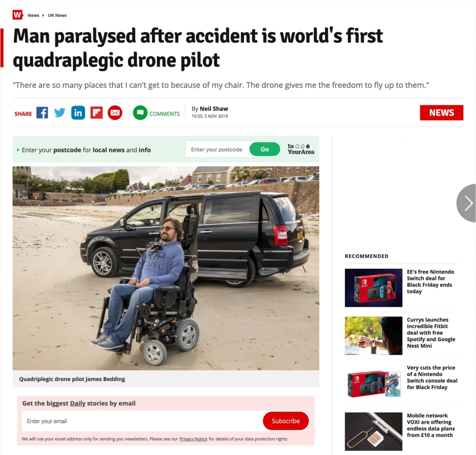Advance with the right chevron arrow

468,203
